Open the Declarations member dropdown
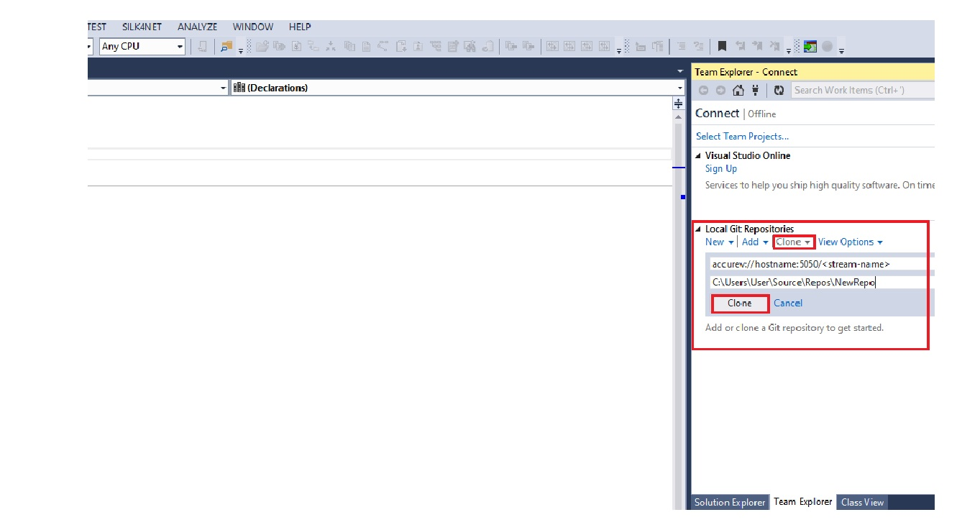The width and height of the screenshot is (980, 525). pos(457,88)
